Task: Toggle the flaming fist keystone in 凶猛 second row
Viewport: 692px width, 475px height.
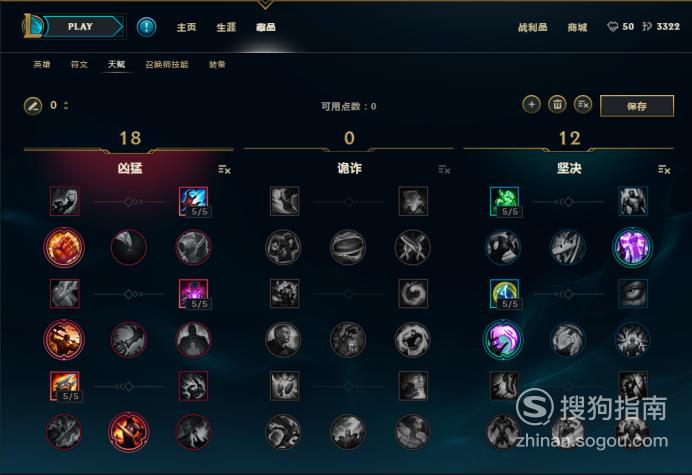Action: click(64, 247)
